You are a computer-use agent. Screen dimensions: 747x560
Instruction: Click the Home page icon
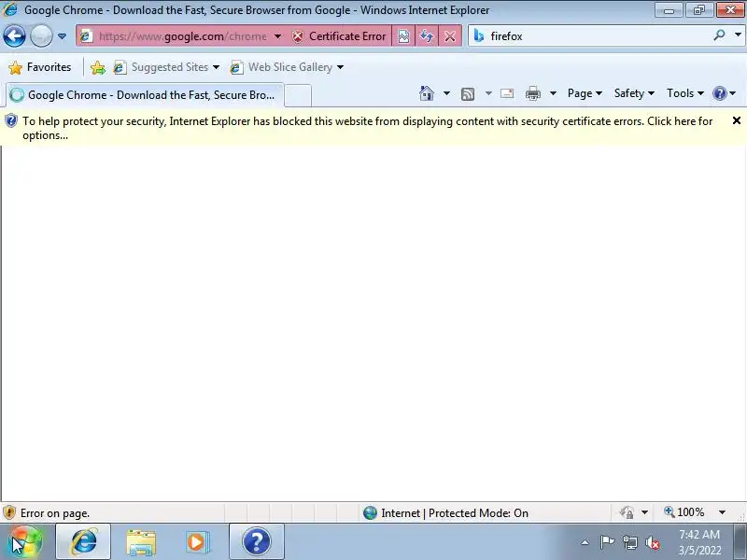[427, 93]
